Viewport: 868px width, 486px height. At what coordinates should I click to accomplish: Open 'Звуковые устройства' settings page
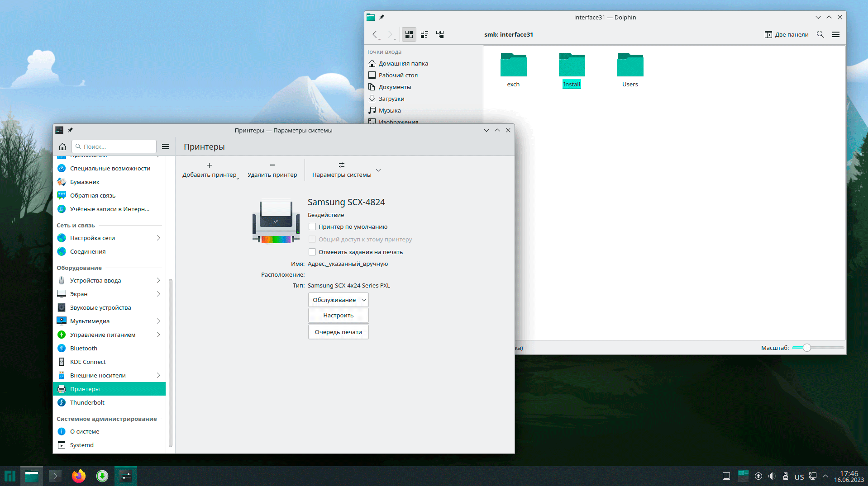coord(100,307)
